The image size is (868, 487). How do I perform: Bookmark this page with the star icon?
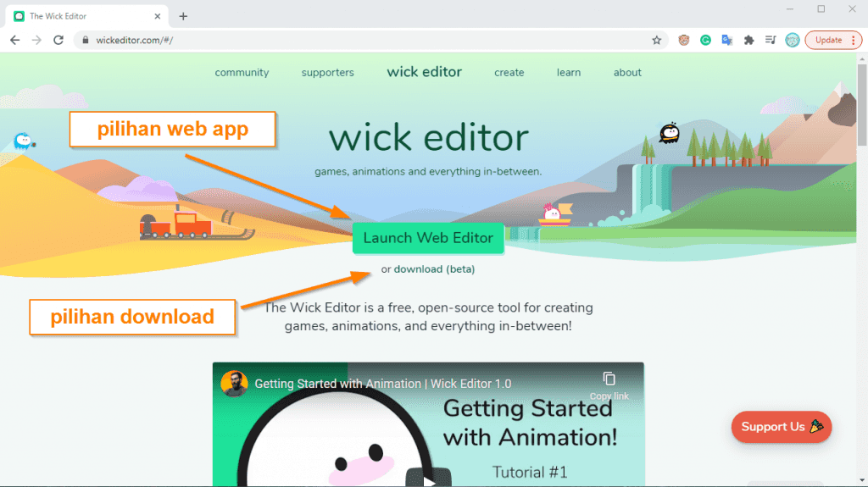[x=657, y=40]
